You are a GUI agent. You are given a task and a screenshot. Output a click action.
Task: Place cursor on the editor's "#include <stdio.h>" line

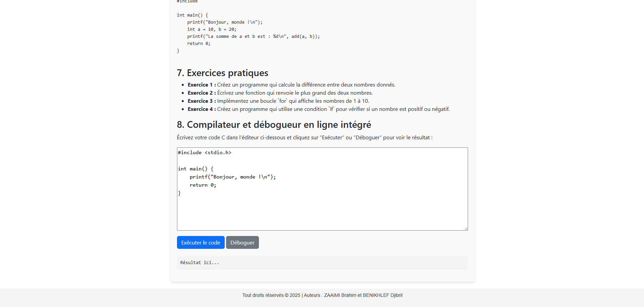(205, 152)
